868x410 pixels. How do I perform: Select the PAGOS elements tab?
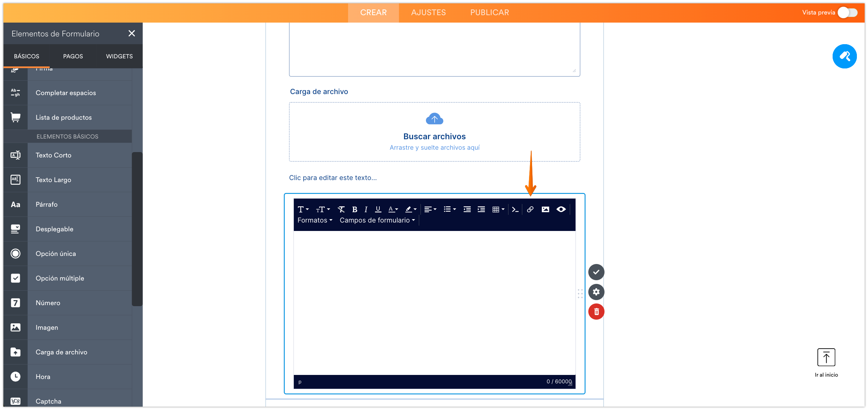tap(73, 56)
